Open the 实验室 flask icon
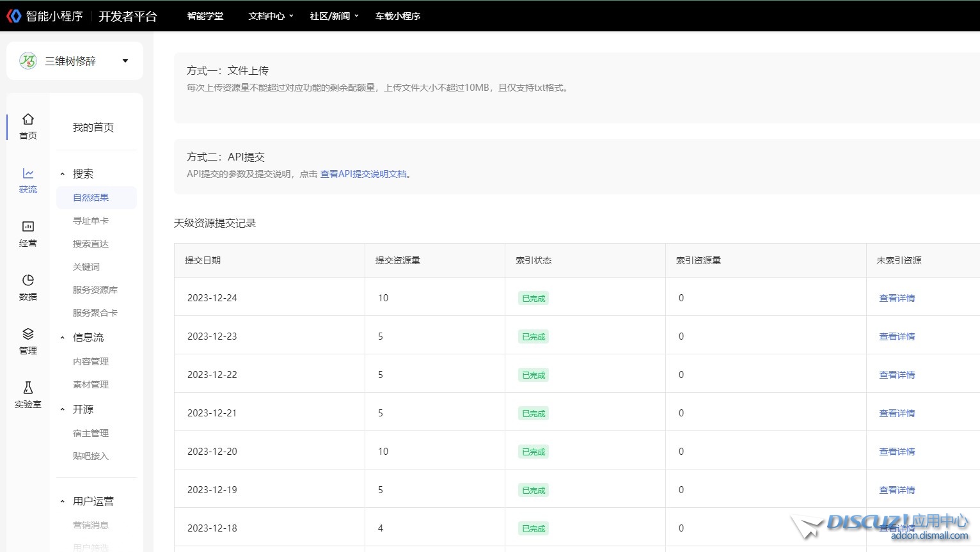This screenshot has width=980, height=552. point(28,388)
